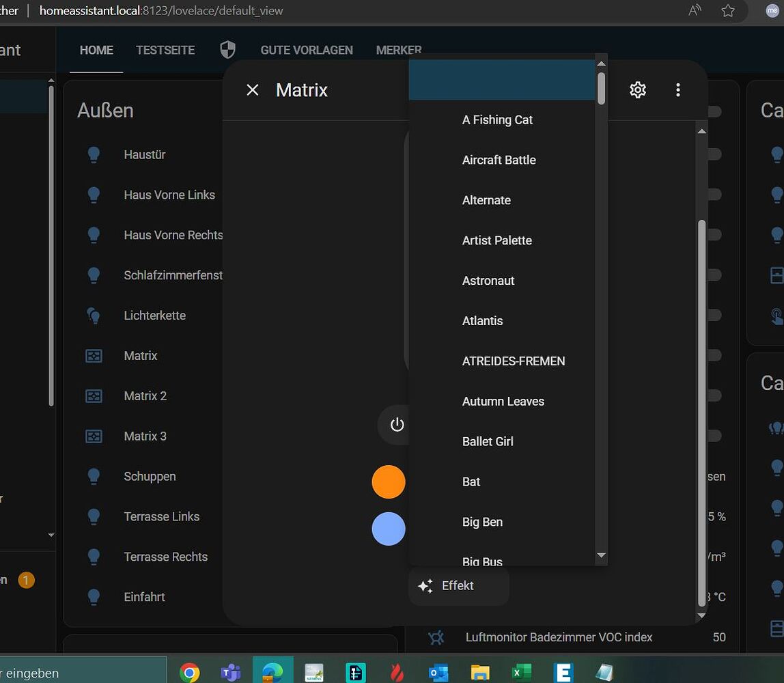Open the Matrix dialog settings gear
Viewport: 784px width, 683px height.
coord(637,89)
